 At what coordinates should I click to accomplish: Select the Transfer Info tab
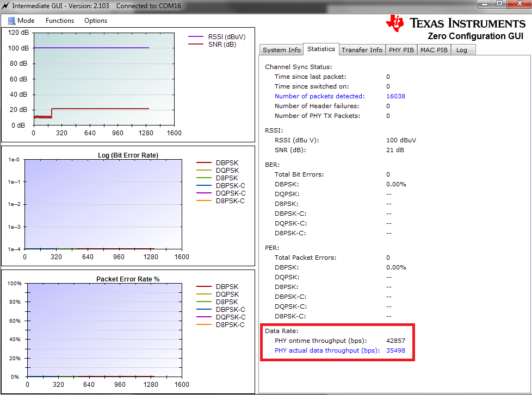click(362, 49)
